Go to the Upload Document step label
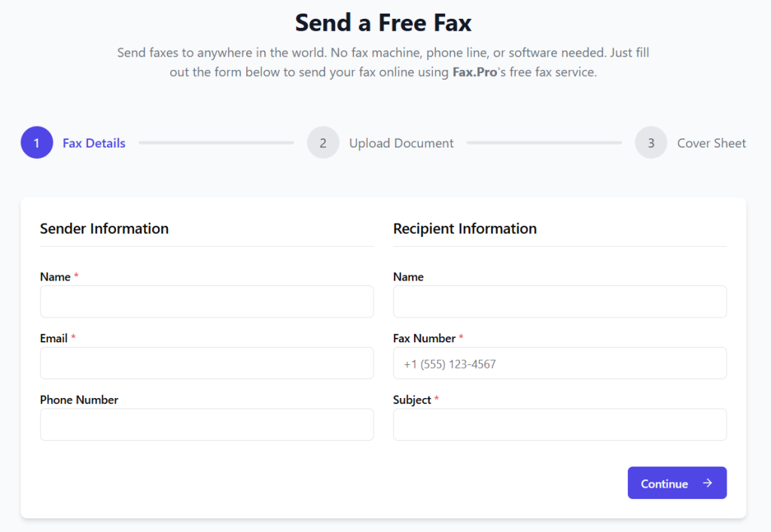Viewport: 771px width, 532px height. [x=401, y=143]
